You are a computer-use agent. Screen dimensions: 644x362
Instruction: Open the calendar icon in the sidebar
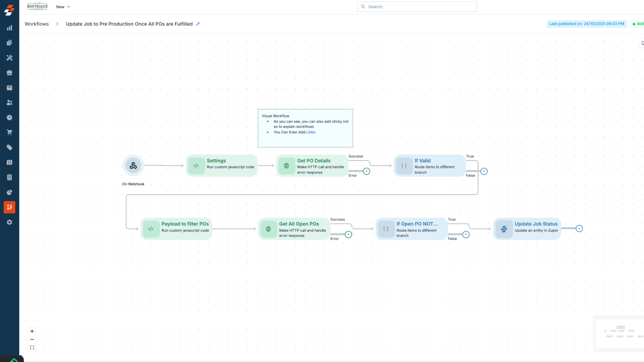(x=9, y=87)
